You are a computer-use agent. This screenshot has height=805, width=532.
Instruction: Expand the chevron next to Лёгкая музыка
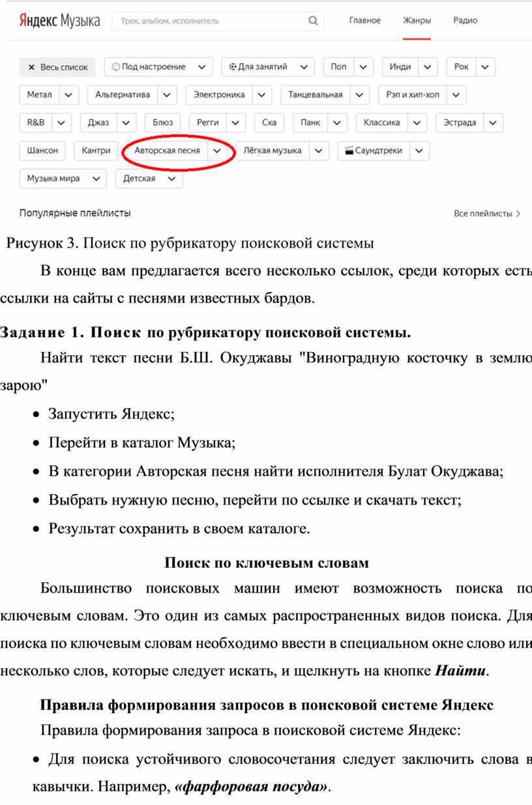[x=319, y=151]
